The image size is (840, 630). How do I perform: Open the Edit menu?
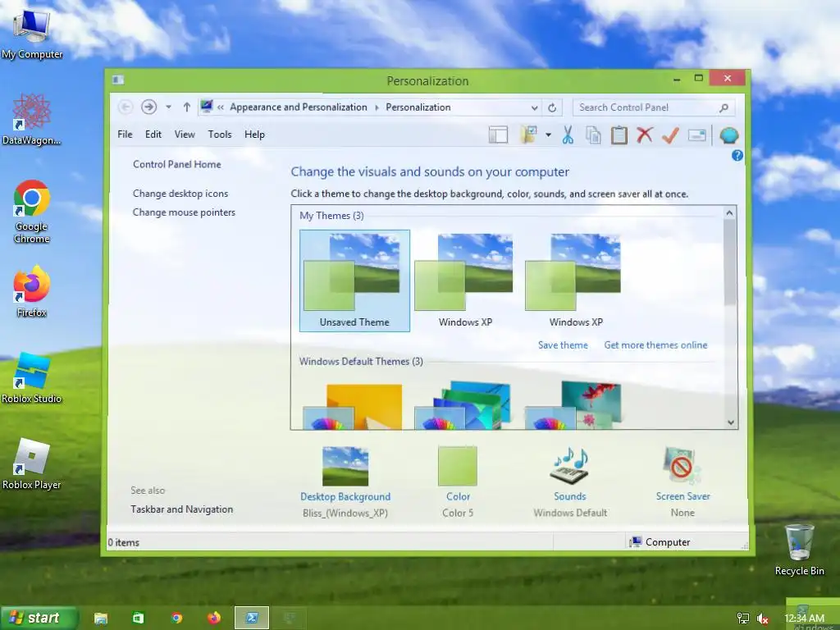(153, 135)
